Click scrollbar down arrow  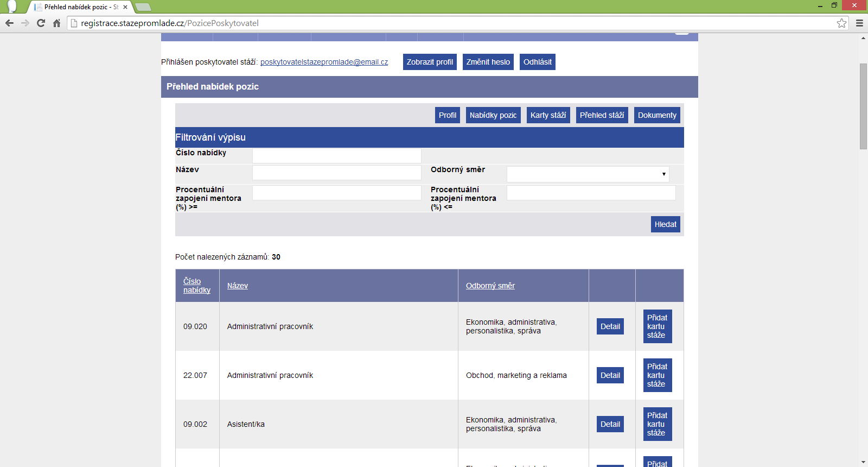(x=863, y=462)
